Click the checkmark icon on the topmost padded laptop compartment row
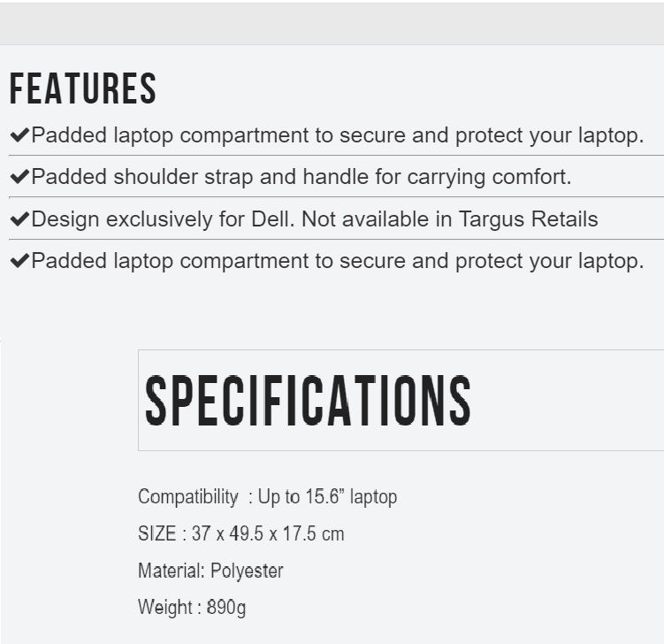 coord(19,134)
